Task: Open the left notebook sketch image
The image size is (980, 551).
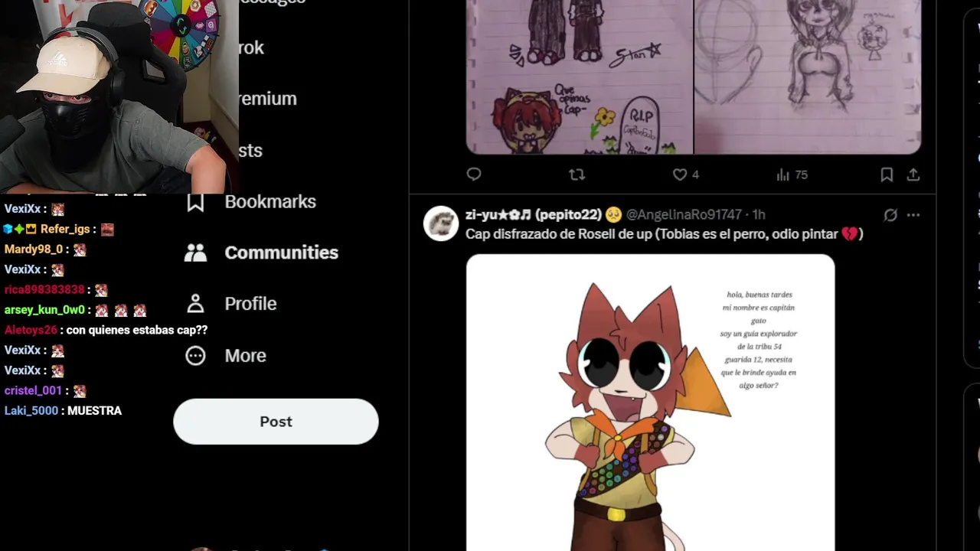Action: coord(580,77)
